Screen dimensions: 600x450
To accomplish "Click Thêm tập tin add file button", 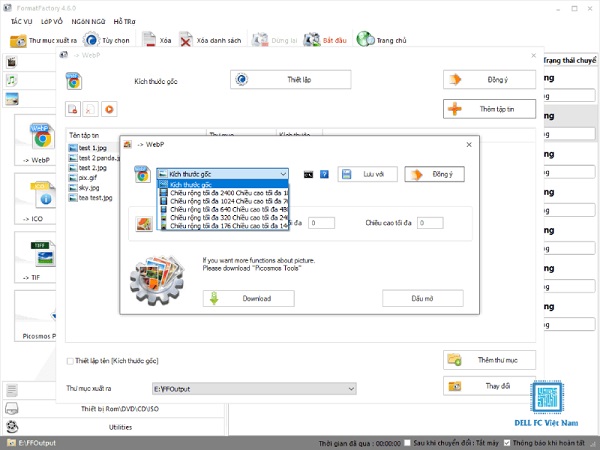I will tap(489, 109).
